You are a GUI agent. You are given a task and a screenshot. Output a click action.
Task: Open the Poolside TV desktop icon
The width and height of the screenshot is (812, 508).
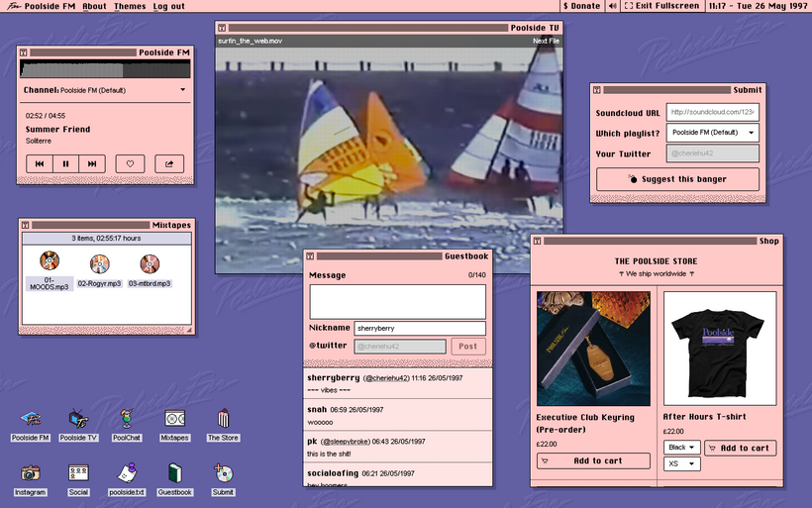78,420
